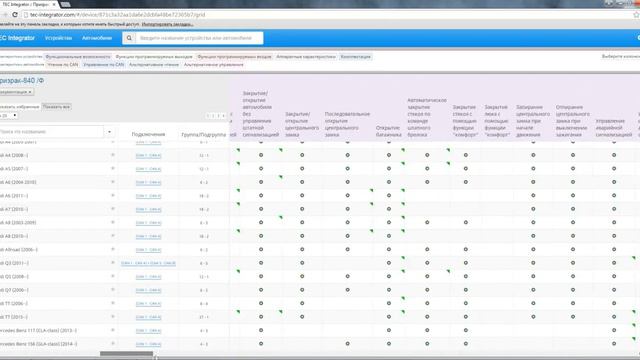This screenshot has height=360, width=640.
Task: Click the pin icon for Audi Q5 (2008–)
Action: pos(113,276)
